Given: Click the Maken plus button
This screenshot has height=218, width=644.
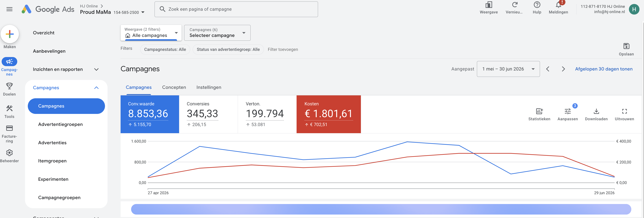Looking at the screenshot, I should click(9, 34).
